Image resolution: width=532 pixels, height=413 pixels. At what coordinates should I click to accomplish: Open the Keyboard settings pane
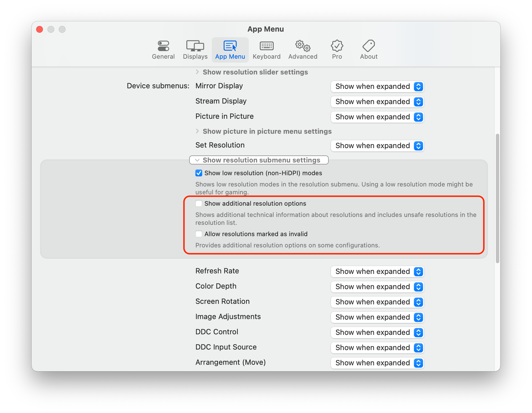tap(266, 50)
